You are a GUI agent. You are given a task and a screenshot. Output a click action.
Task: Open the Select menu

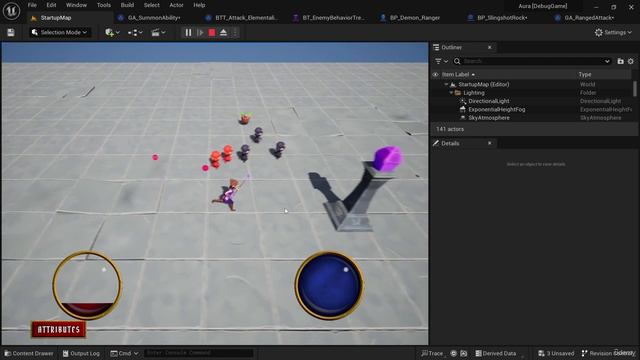pos(151,5)
